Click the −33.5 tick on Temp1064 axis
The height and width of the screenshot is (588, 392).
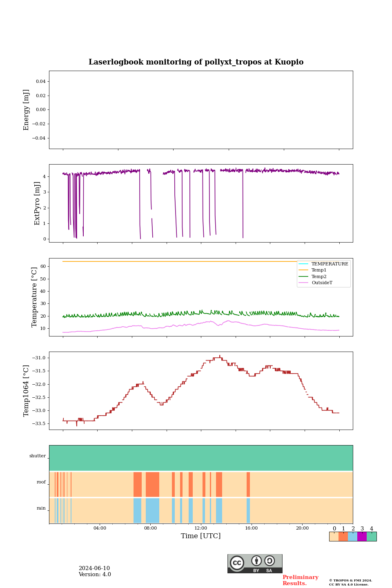point(39,424)
